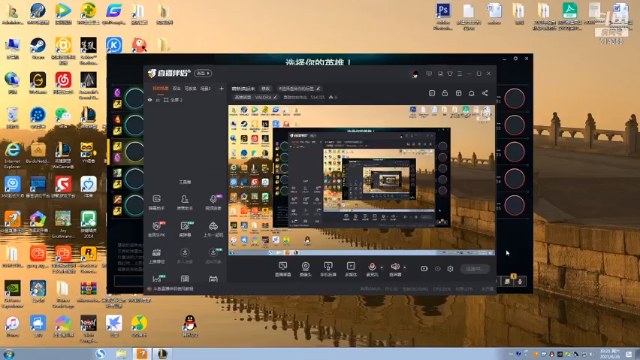
Task: Open the Photoshop desktop shortcut
Action: [x=443, y=16]
